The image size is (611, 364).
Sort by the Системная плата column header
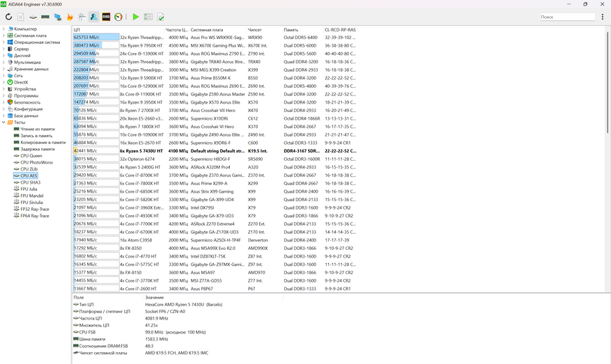coord(218,30)
